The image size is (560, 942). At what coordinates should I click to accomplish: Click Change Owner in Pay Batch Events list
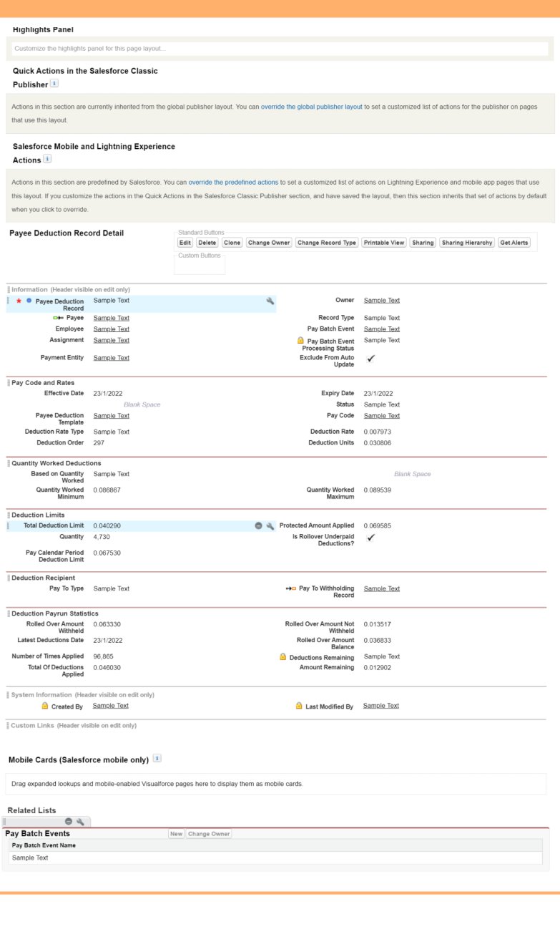pos(210,834)
